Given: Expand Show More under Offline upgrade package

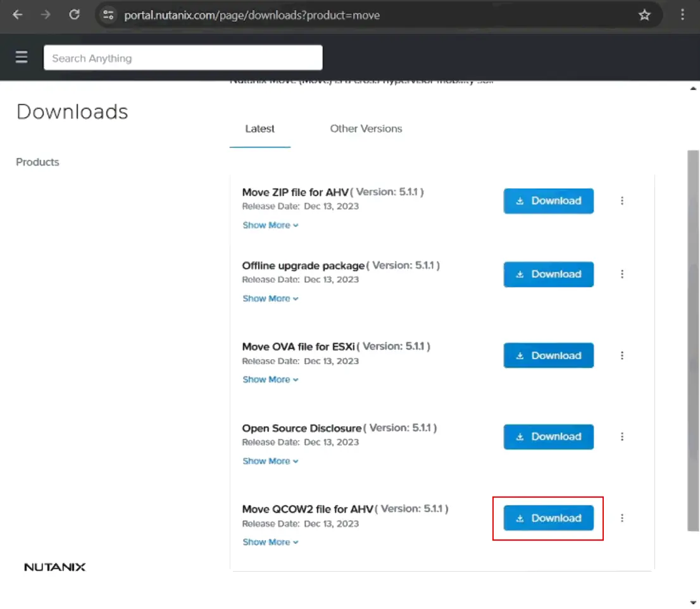Looking at the screenshot, I should tap(270, 298).
